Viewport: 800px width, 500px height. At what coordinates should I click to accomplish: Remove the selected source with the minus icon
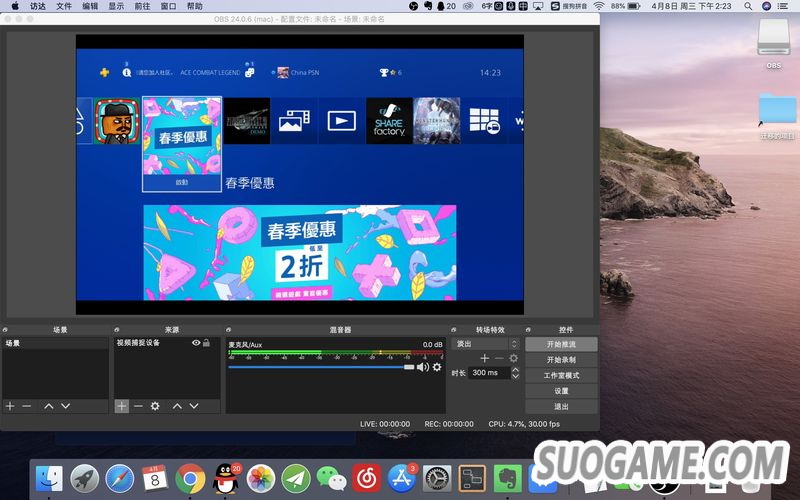[138, 406]
